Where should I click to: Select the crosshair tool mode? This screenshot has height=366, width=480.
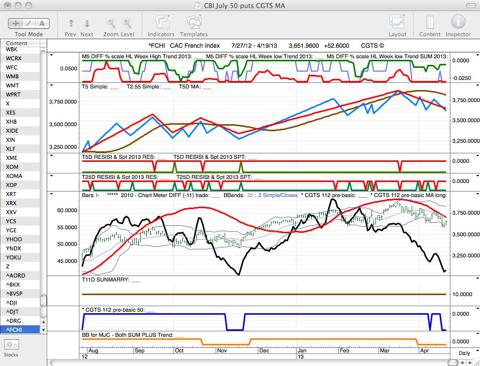point(15,23)
